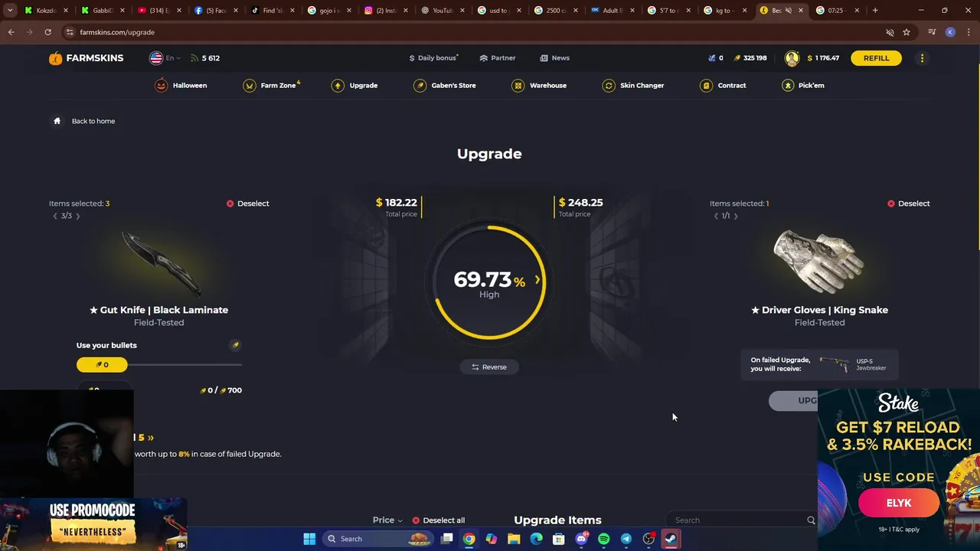
Task: Expand the Price sort dropdown
Action: 387,520
